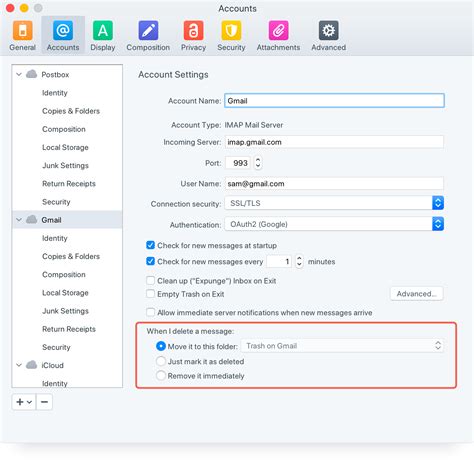Screen dimensions: 474x461
Task: Select Junk Settings under Gmail
Action: click(x=65, y=311)
